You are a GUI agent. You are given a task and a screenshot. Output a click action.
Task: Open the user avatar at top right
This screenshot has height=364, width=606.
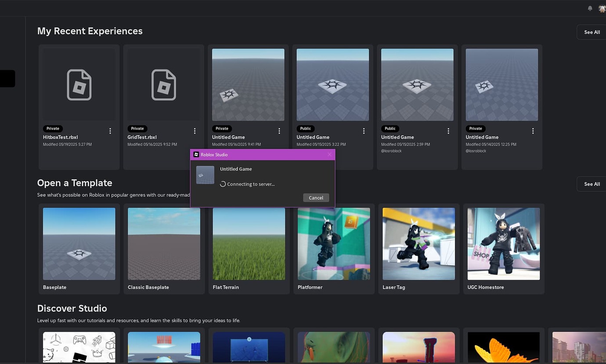602,8
